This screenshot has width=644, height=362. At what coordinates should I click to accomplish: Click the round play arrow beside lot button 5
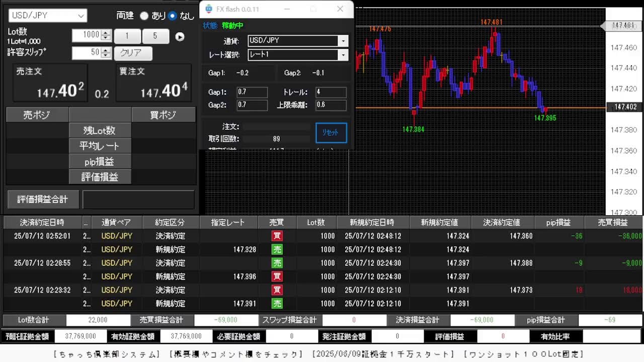[x=180, y=37]
